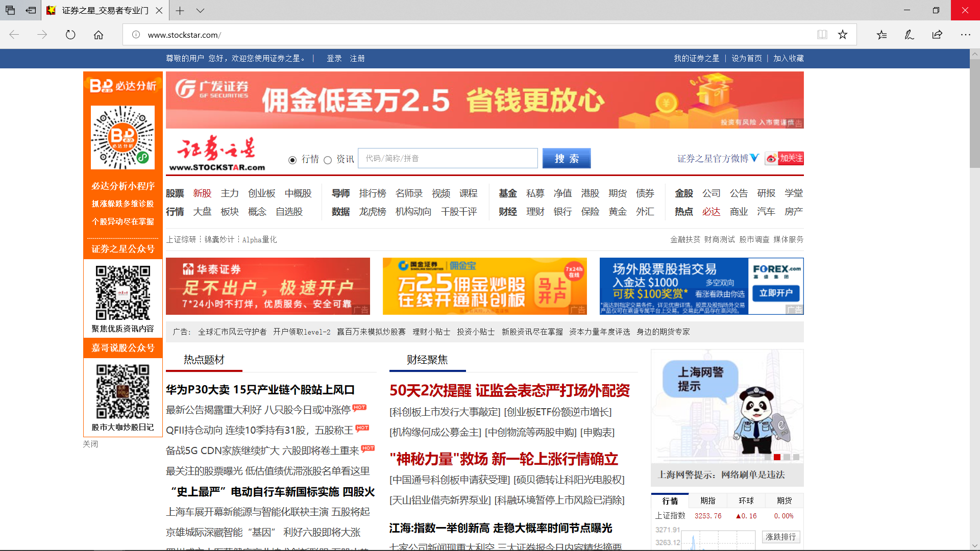The height and width of the screenshot is (551, 980).
Task: Select the 行情 market tab
Action: (670, 501)
